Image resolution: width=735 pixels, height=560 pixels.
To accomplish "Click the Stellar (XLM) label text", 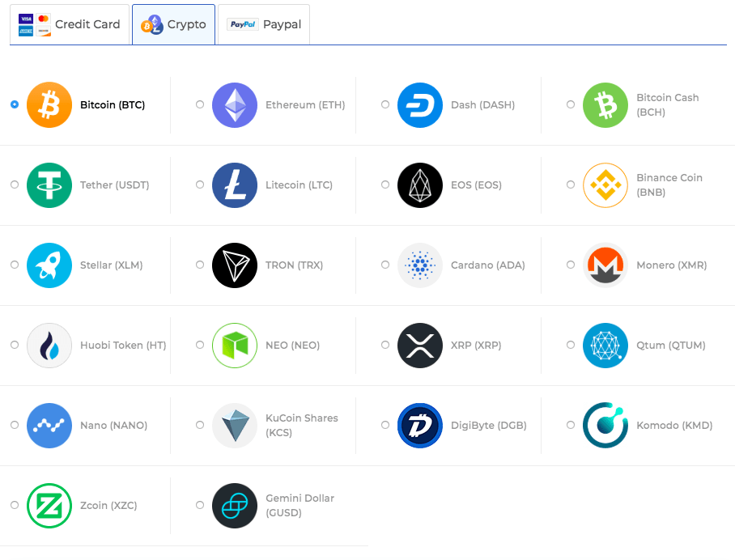I will click(x=111, y=265).
